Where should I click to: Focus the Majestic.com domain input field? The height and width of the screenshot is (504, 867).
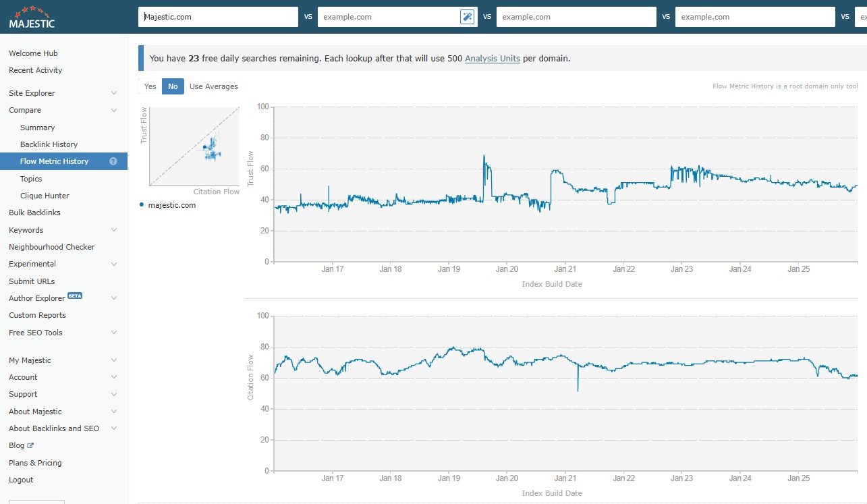point(218,17)
